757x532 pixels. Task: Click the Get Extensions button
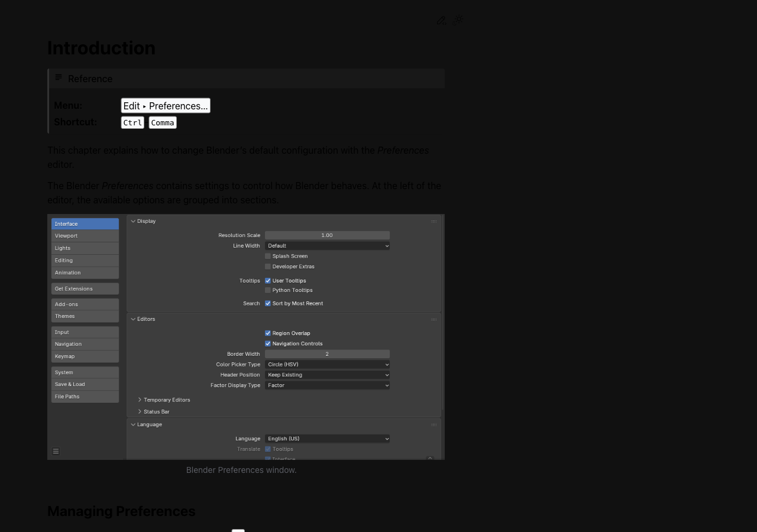tap(85, 288)
